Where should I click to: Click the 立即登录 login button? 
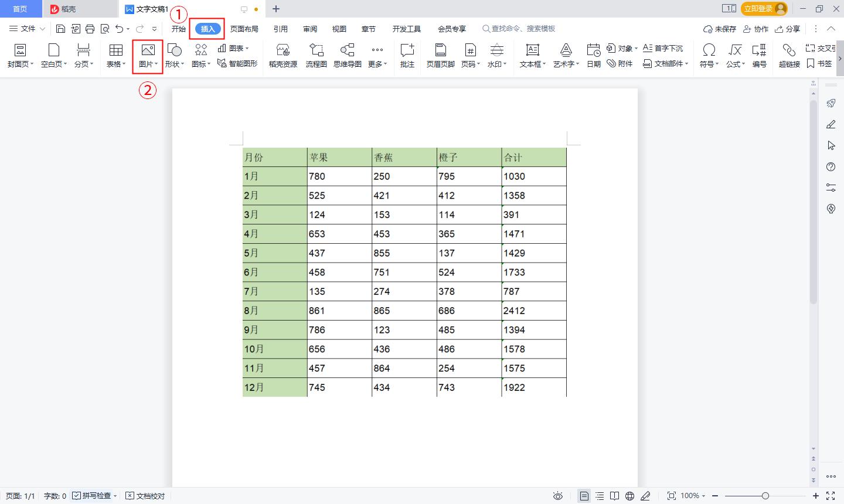pos(764,9)
